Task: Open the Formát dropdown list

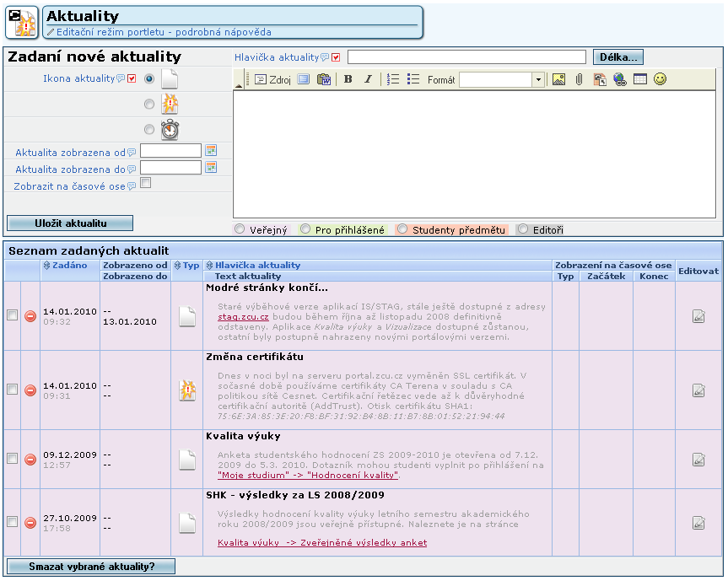Action: click(538, 80)
